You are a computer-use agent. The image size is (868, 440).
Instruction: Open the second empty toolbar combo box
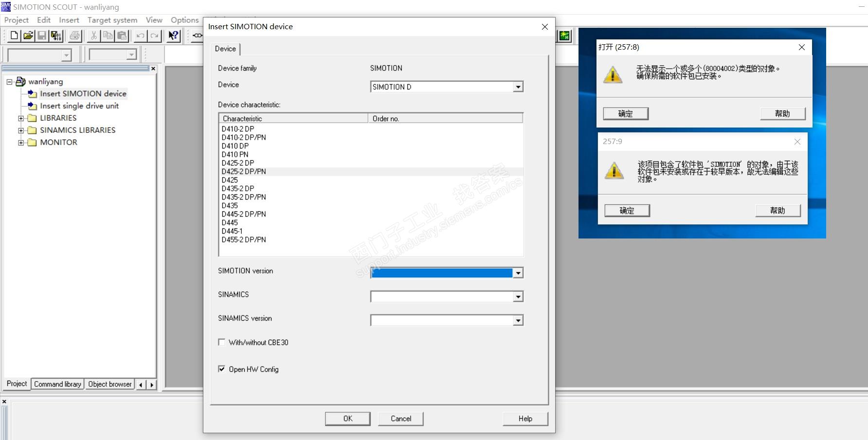pos(131,55)
